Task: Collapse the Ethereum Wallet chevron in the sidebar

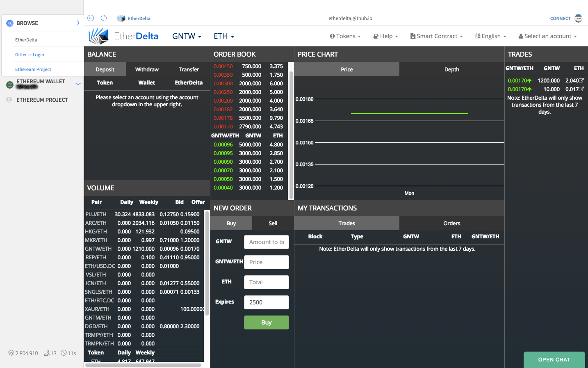Action: point(78,84)
